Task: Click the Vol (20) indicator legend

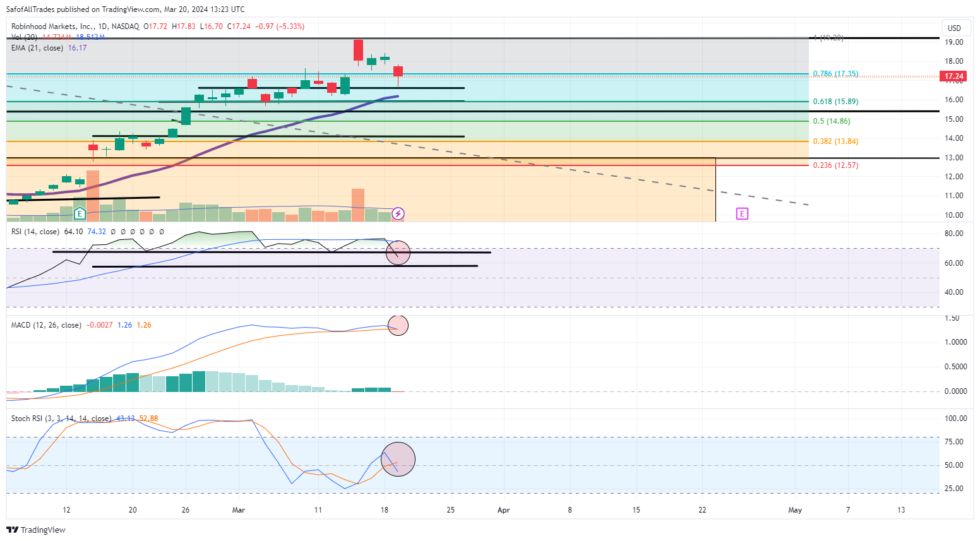Action: pyautogui.click(x=24, y=37)
